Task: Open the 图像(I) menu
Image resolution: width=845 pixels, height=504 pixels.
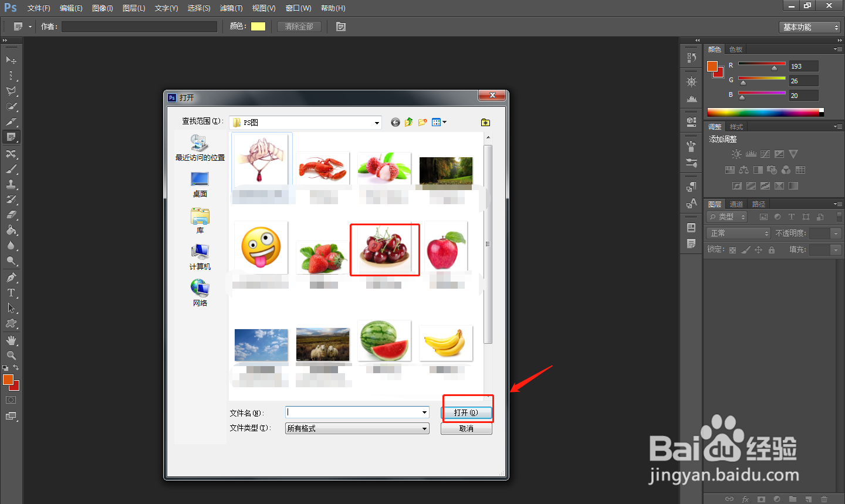Action: [x=103, y=8]
